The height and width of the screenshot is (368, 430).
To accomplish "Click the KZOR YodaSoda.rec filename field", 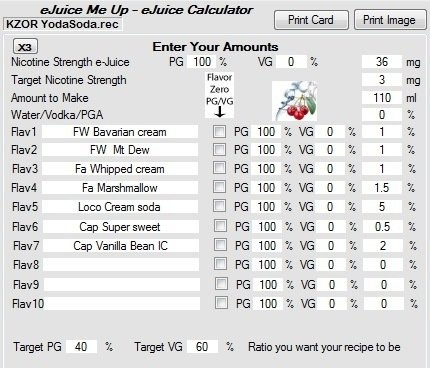I will coord(63,24).
